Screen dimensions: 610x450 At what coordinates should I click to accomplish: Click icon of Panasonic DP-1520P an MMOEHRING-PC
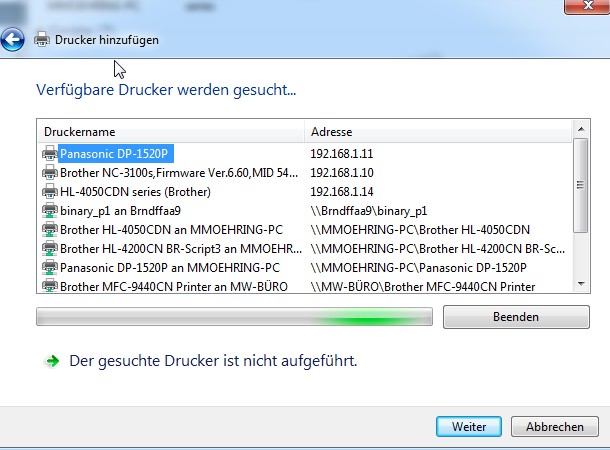50,268
